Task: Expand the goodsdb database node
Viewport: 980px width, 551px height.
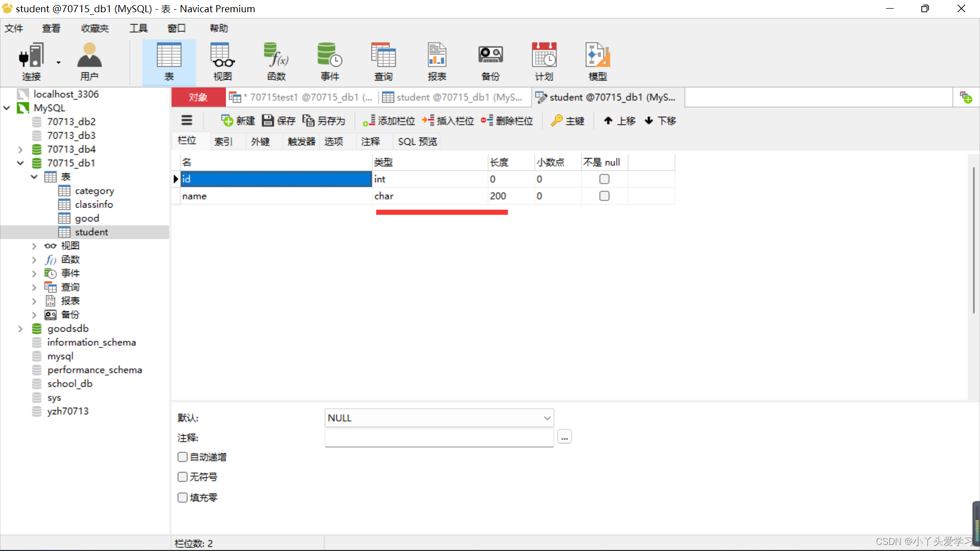Action: pyautogui.click(x=20, y=329)
